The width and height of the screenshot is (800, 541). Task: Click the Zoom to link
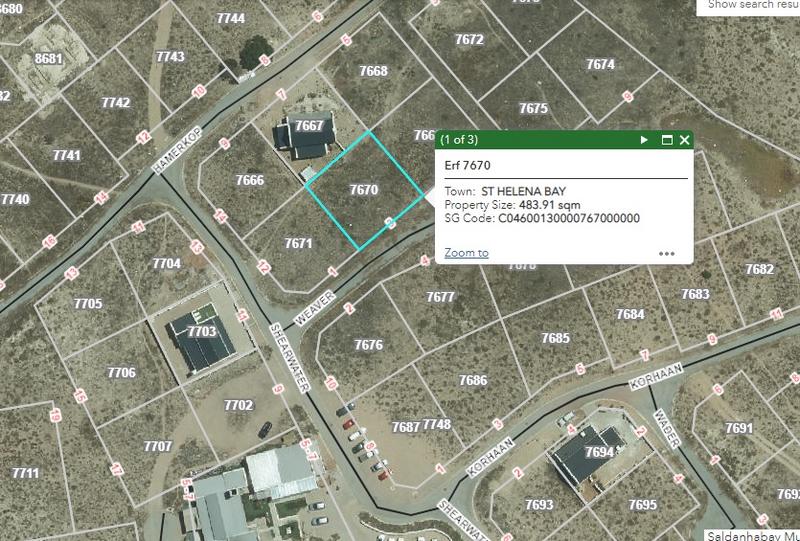pyautogui.click(x=466, y=253)
